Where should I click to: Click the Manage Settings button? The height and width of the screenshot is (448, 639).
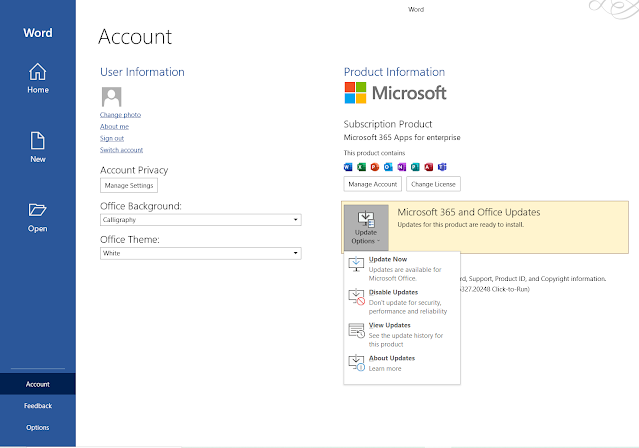(x=129, y=185)
